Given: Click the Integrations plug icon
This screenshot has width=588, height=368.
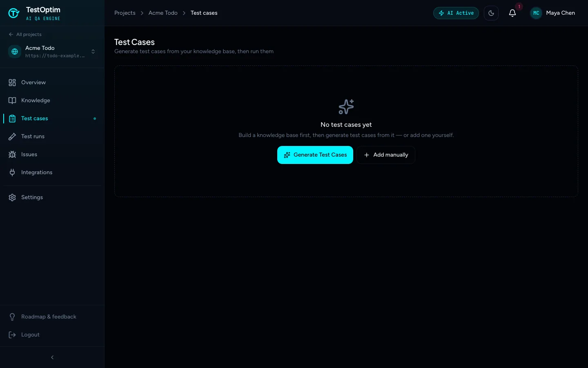Looking at the screenshot, I should coord(12,173).
